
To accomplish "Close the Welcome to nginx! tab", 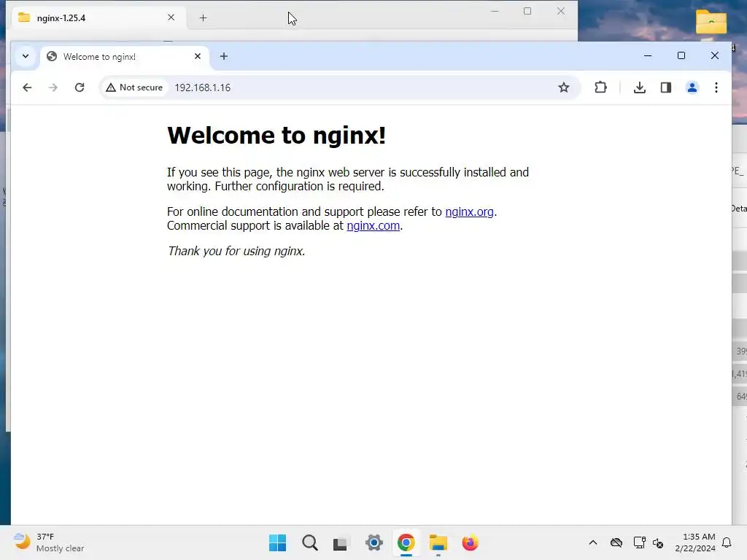I will [x=198, y=56].
